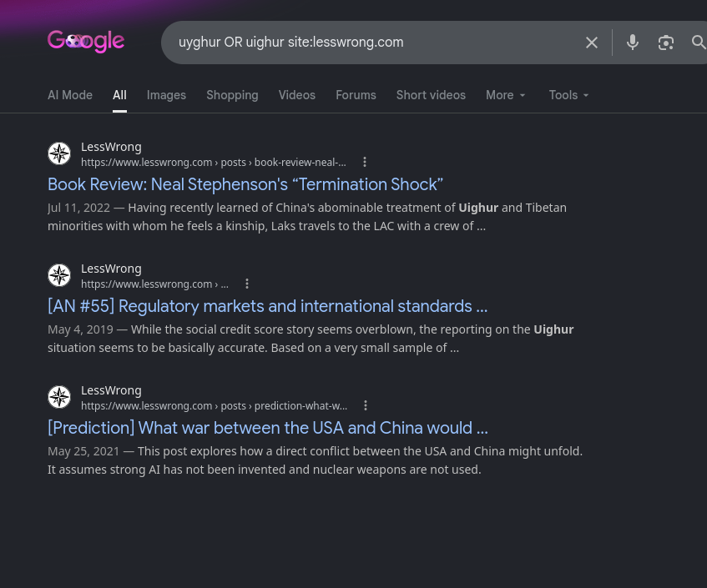Viewport: 707px width, 588px height.
Task: Switch to Images tab
Action: pyautogui.click(x=166, y=95)
